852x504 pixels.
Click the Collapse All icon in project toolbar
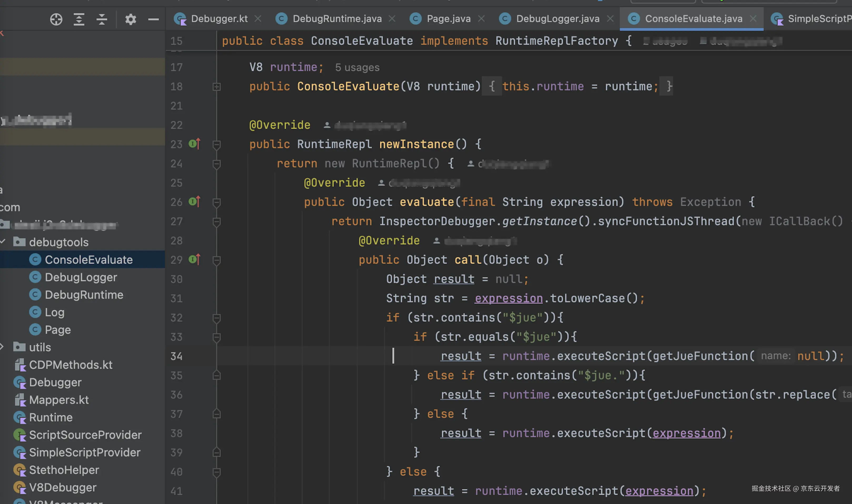point(102,19)
